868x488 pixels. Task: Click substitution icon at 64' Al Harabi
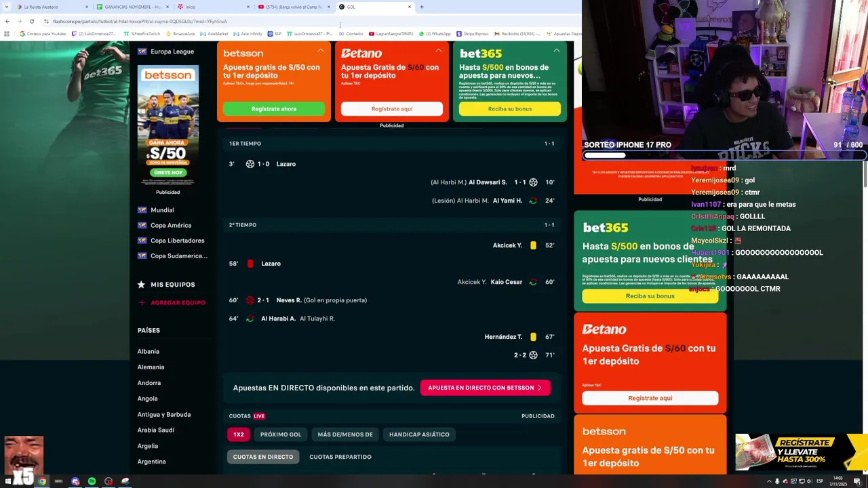tap(250, 319)
